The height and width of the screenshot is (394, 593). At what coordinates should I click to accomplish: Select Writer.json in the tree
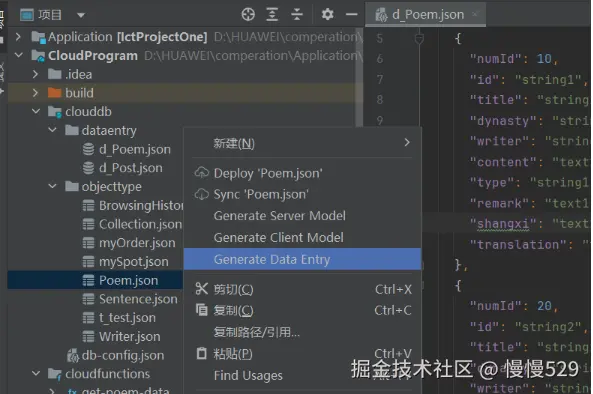(130, 337)
